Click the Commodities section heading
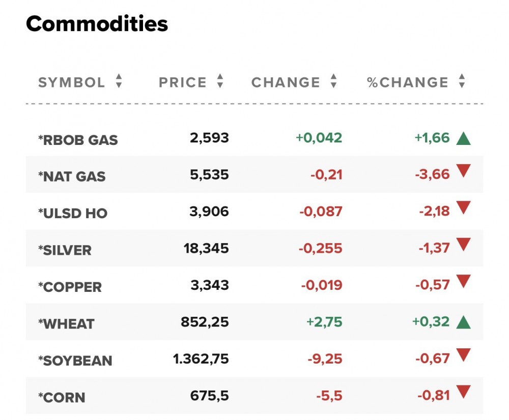The width and height of the screenshot is (509, 420). coord(97,23)
